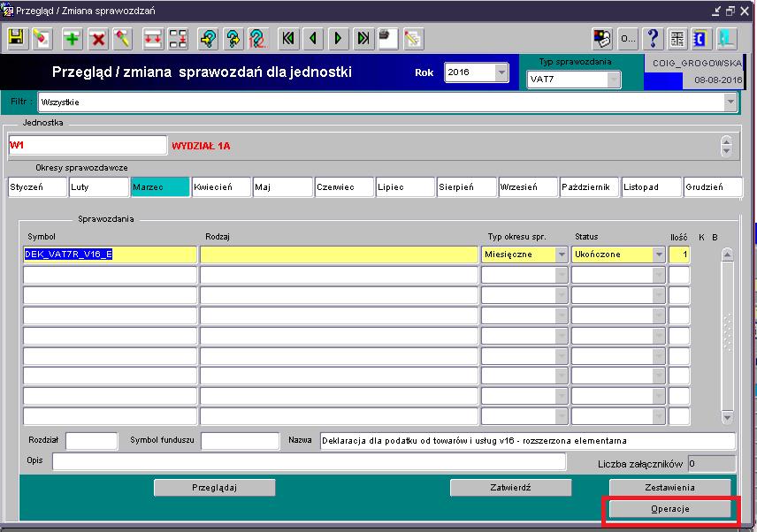757x532 pixels.
Task: Select the Październik period tab
Action: (590, 187)
